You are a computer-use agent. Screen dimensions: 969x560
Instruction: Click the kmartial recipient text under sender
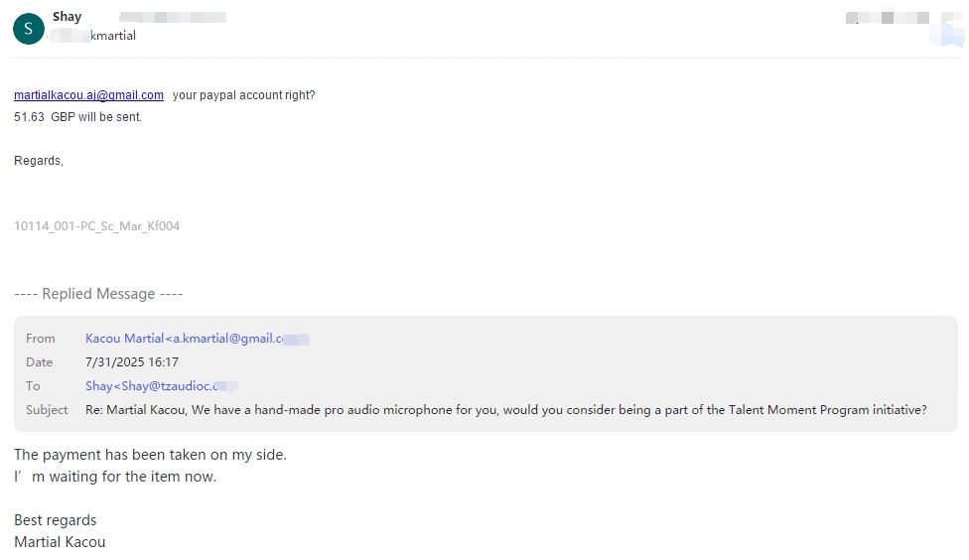[113, 35]
